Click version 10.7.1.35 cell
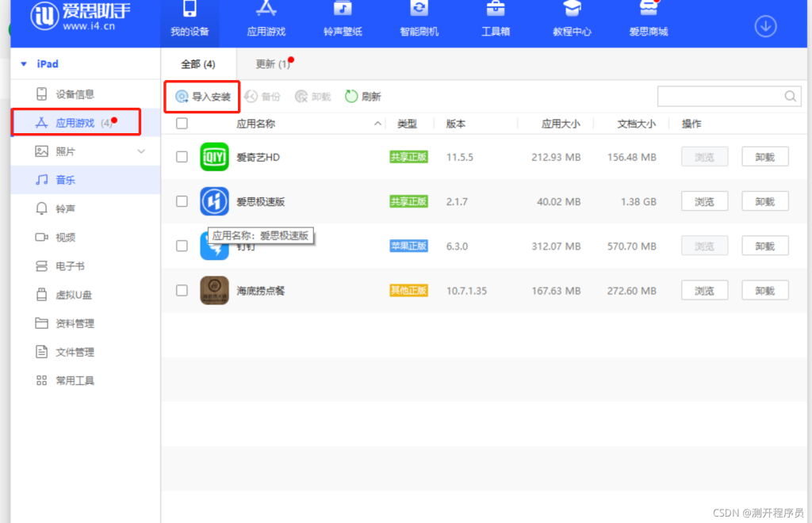The width and height of the screenshot is (812, 523). 466,291
